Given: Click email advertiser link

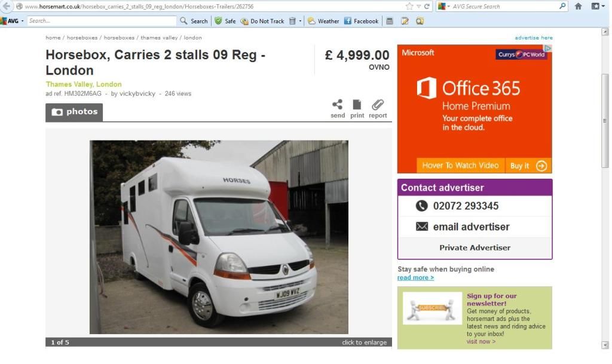Looking at the screenshot, I should (x=471, y=227).
